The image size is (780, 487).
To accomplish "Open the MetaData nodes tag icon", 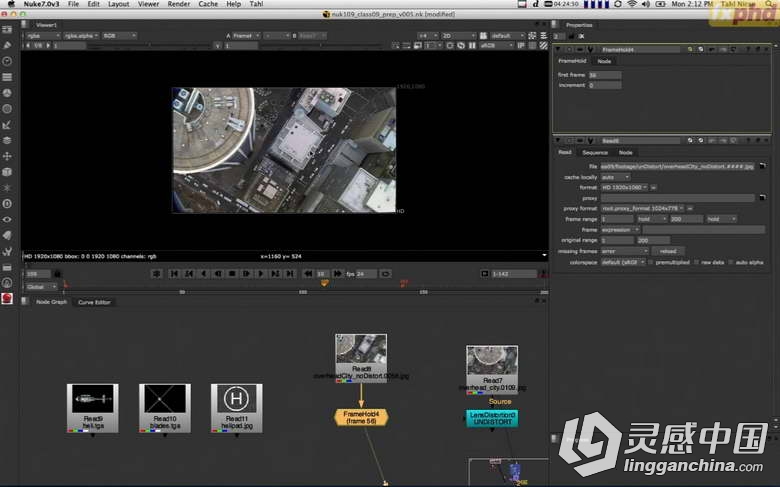I will click(x=7, y=235).
